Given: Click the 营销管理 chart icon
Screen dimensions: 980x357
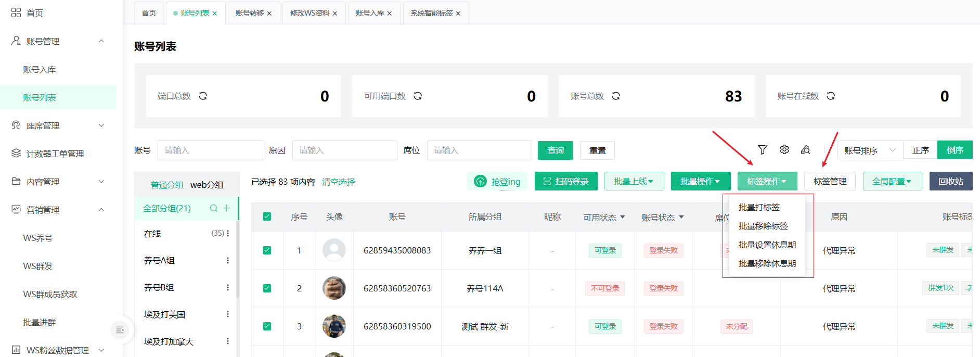Looking at the screenshot, I should (x=16, y=209).
